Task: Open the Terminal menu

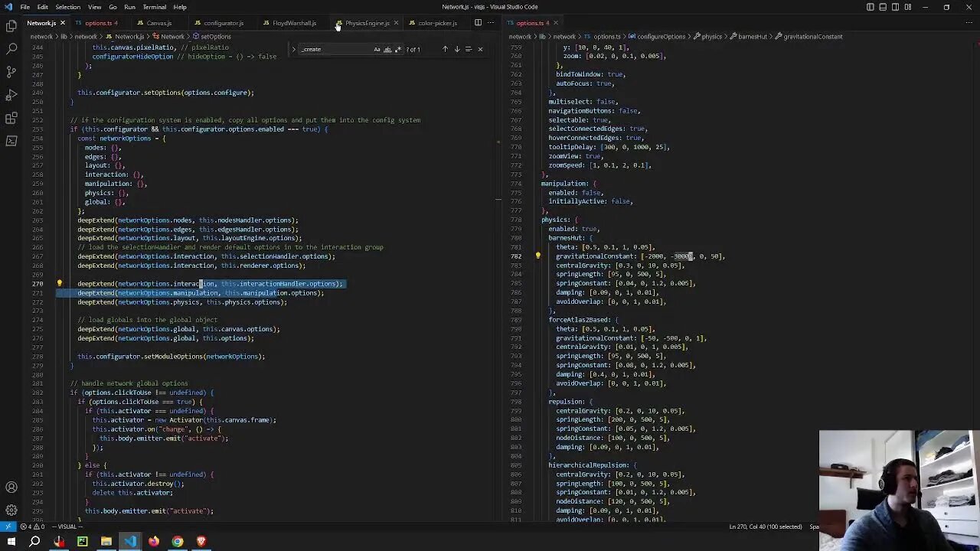Action: (x=154, y=7)
